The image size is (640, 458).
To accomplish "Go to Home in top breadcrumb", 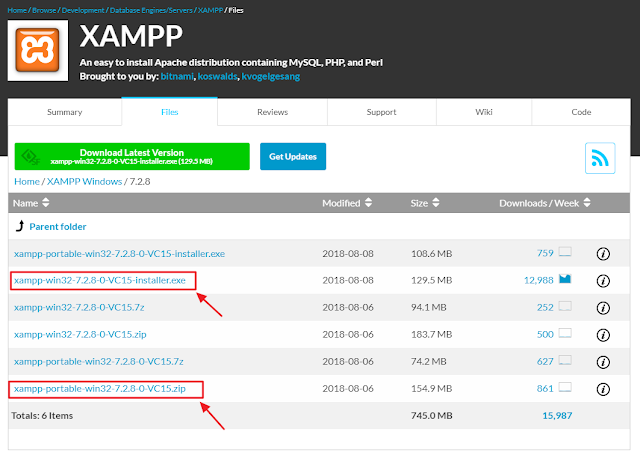I will (x=17, y=10).
